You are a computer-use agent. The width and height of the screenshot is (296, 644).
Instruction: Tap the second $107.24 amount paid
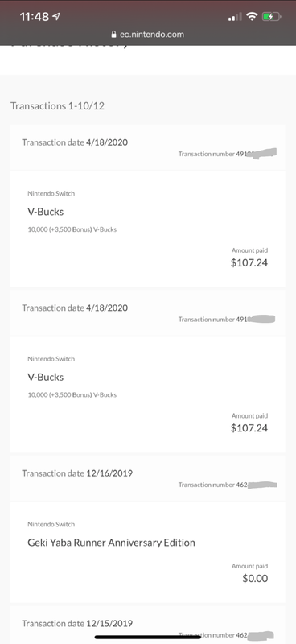pyautogui.click(x=249, y=428)
